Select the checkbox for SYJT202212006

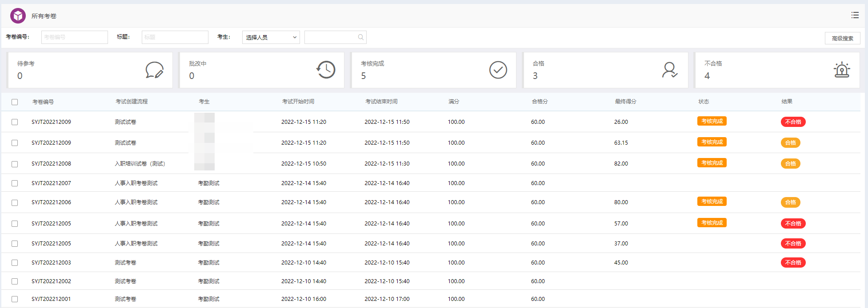(x=15, y=203)
